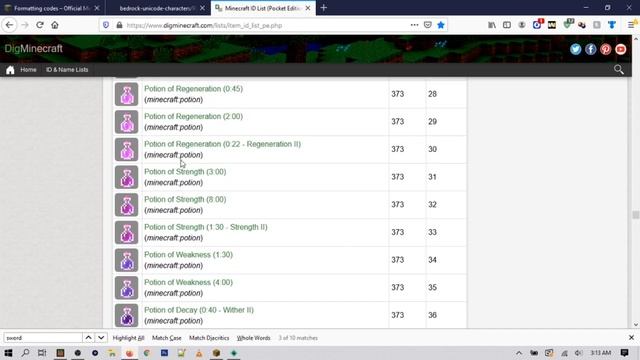Screen dimensions: 640x360
Task: Open site search magnifier icon
Action: click(x=619, y=69)
